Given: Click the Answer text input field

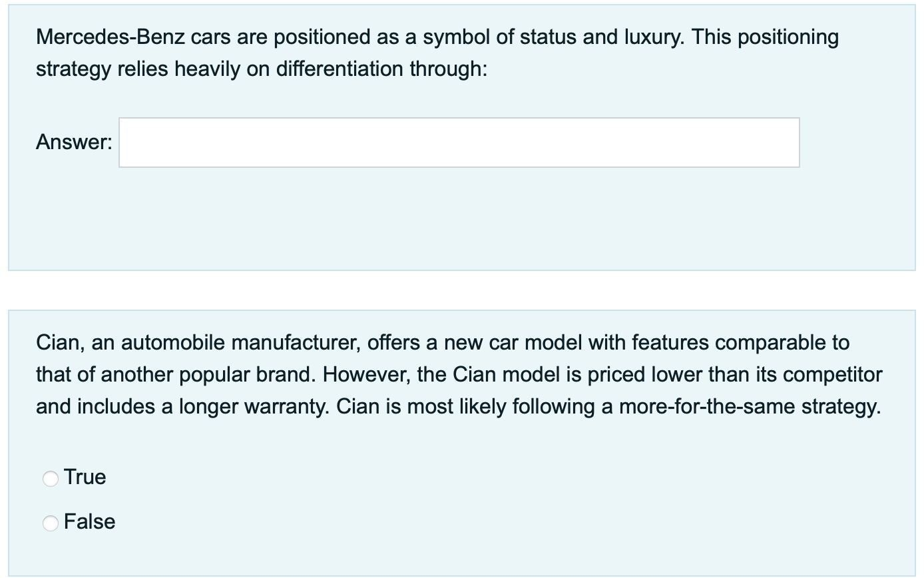Looking at the screenshot, I should coord(459,143).
